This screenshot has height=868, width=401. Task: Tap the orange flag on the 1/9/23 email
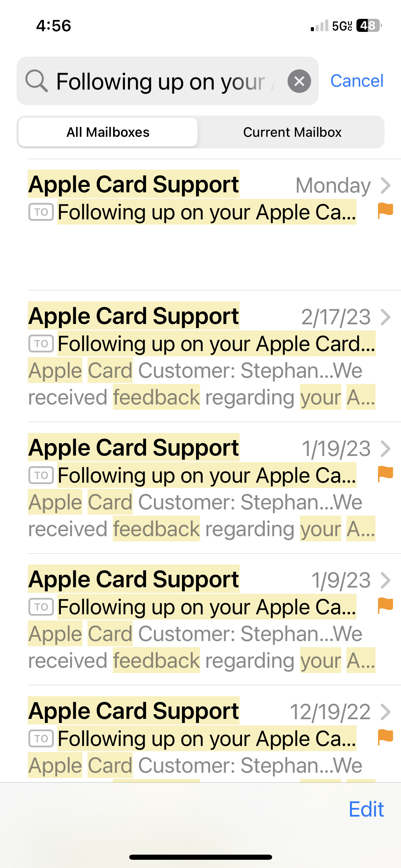(x=385, y=605)
